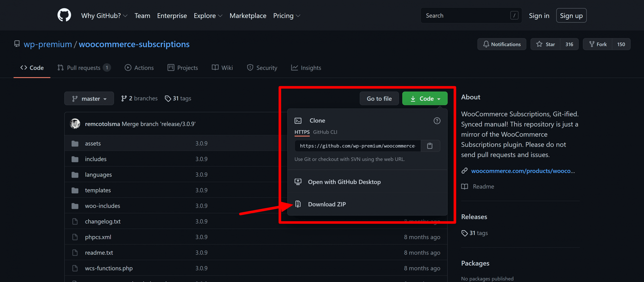Select the GitHub CLI clone tab
644x282 pixels.
click(x=325, y=132)
